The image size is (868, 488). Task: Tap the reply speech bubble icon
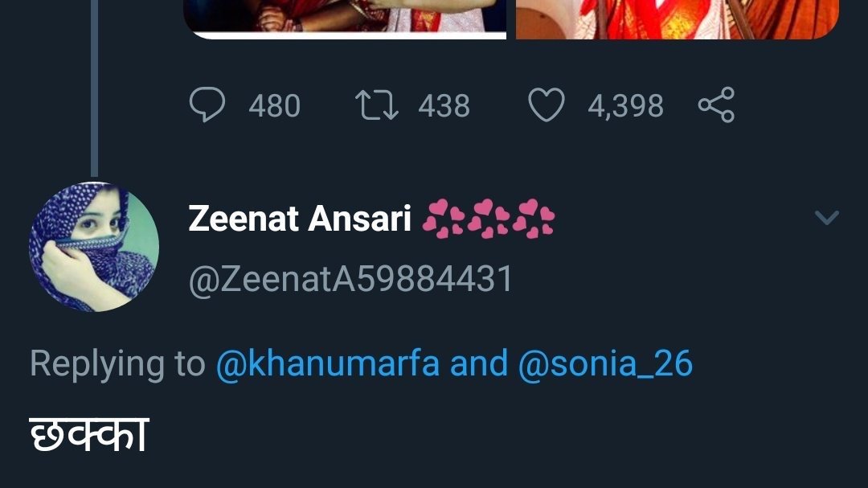point(206,106)
